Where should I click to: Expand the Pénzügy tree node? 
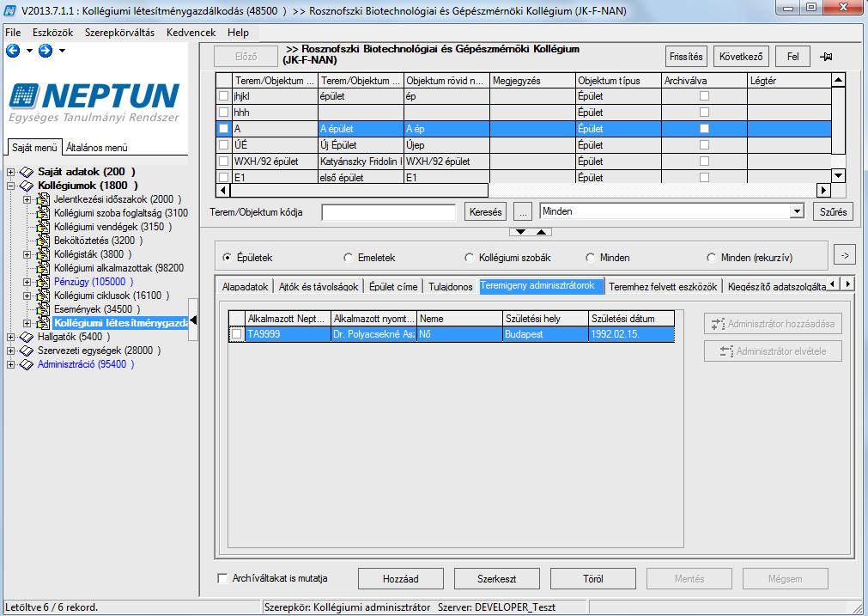point(27,282)
